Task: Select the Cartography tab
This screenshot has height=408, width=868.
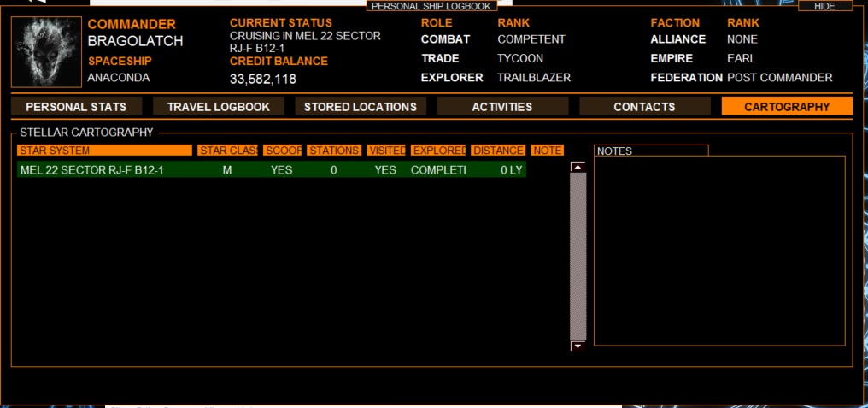Action: coord(787,106)
